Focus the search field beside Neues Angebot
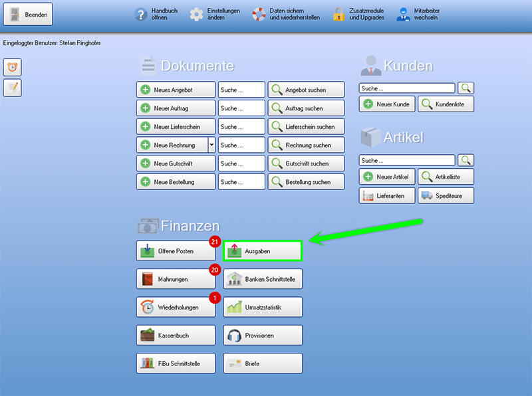532x396 pixels. click(241, 90)
